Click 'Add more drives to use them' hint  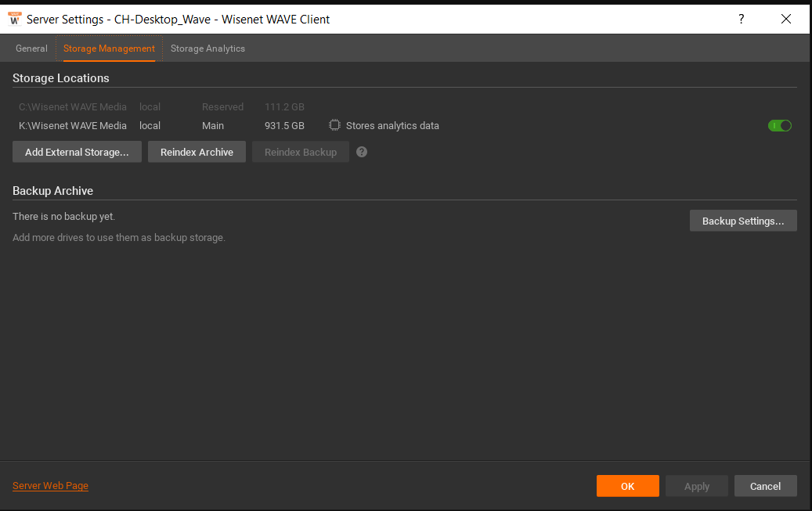tap(119, 238)
